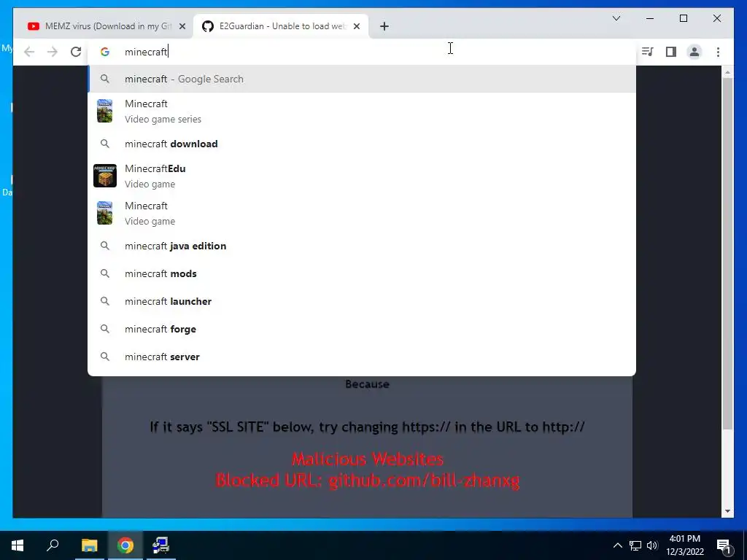Select the MinecraftEdu Video game suggestion
The image size is (747, 560).
(362, 176)
